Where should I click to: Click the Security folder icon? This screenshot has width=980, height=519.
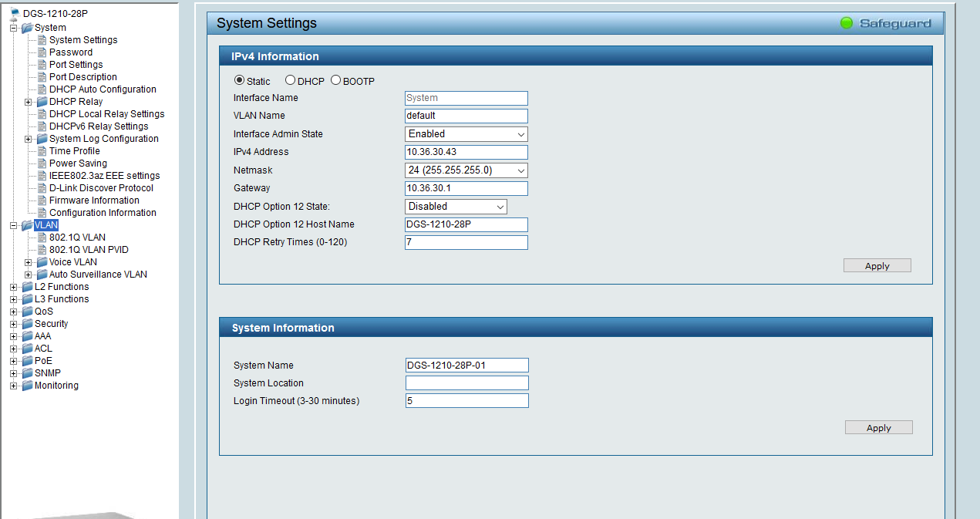pos(27,324)
